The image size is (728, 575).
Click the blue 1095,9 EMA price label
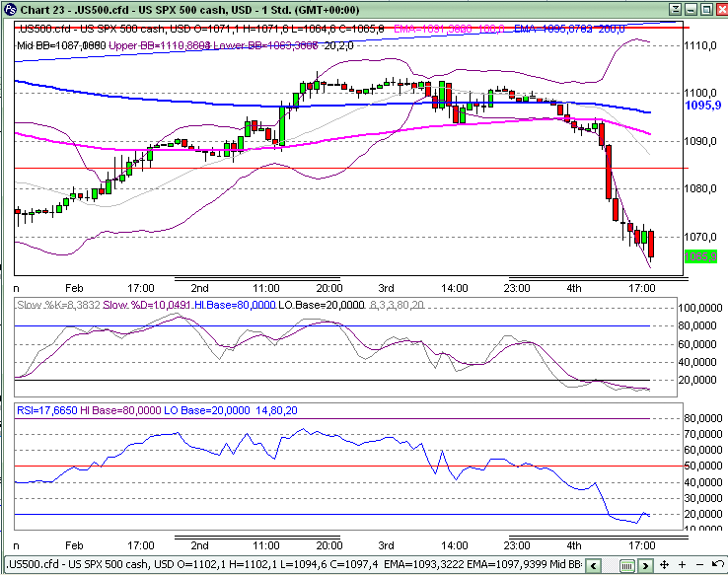pos(703,106)
